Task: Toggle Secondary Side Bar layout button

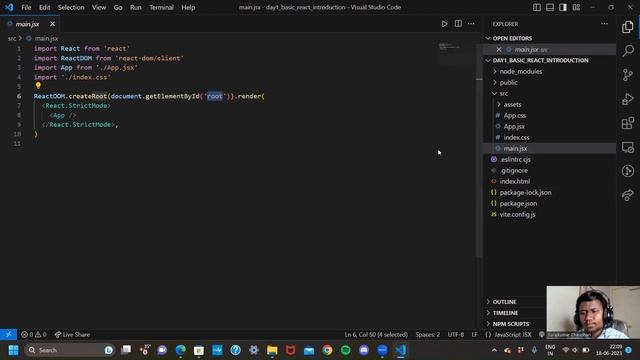Action: click(x=563, y=7)
